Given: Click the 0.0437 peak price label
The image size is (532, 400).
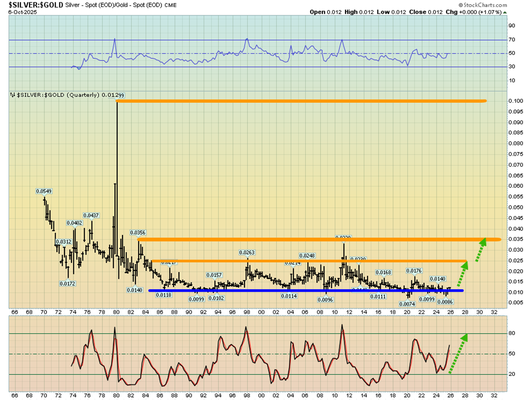Looking at the screenshot, I should coord(91,215).
